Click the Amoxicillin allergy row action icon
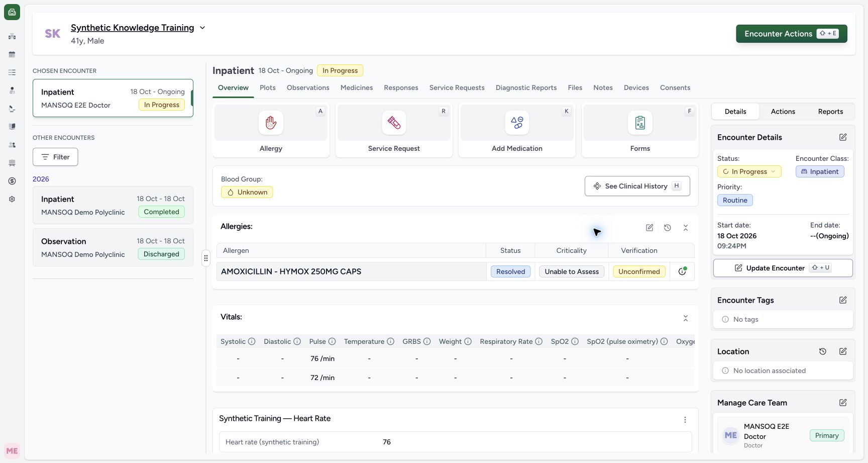Image resolution: width=868 pixels, height=463 pixels. click(x=682, y=271)
